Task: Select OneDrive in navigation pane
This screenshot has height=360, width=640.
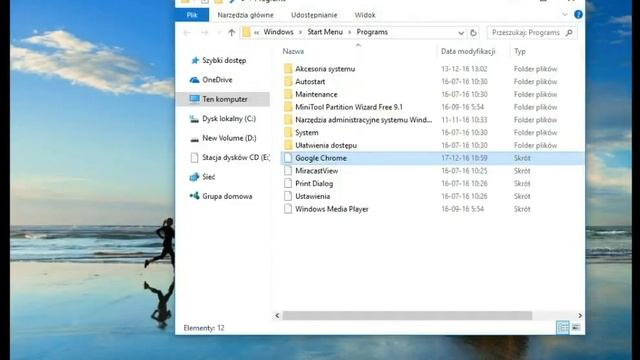Action: pyautogui.click(x=217, y=80)
